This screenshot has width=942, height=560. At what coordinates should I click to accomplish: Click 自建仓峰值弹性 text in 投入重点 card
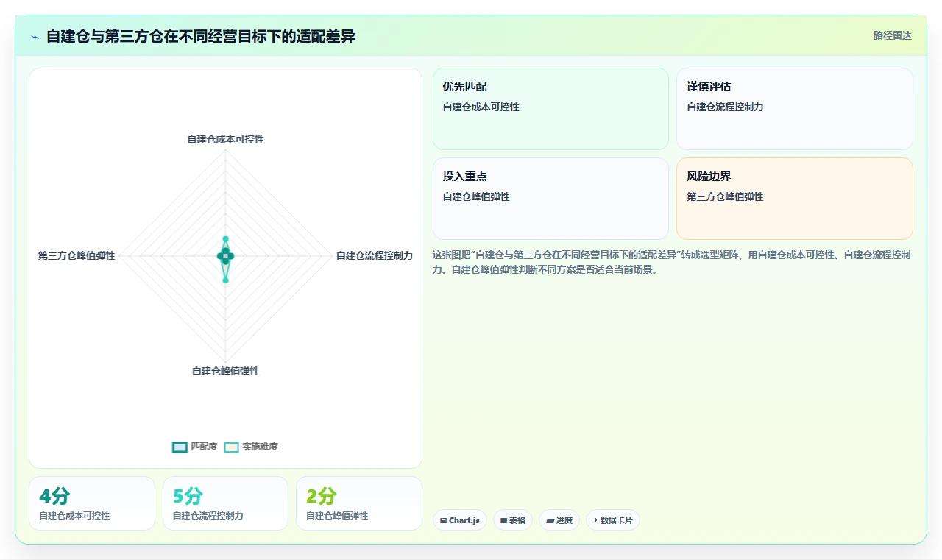pos(476,196)
